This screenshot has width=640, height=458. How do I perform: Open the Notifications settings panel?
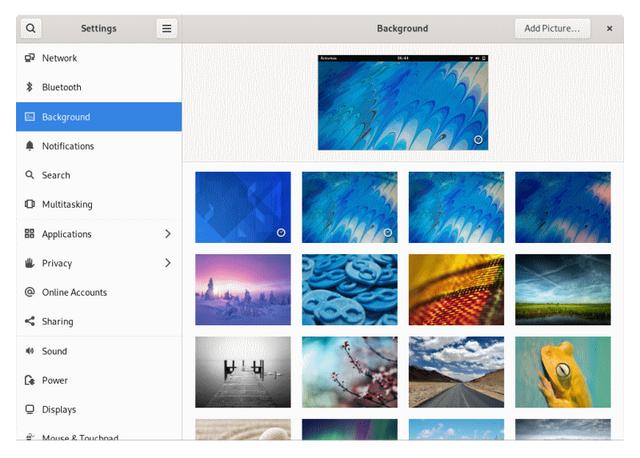tap(99, 146)
